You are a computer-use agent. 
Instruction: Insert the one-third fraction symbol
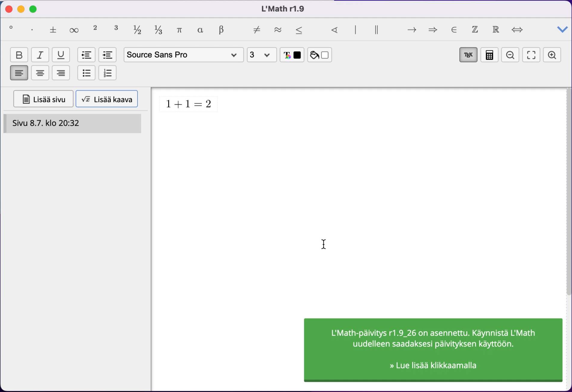coord(159,29)
